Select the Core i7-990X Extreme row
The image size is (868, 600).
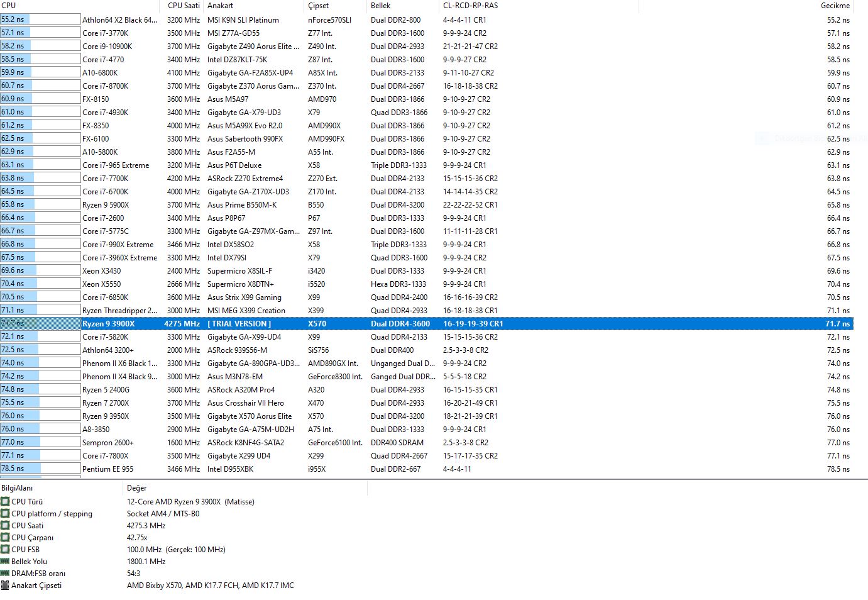pyautogui.click(x=426, y=244)
